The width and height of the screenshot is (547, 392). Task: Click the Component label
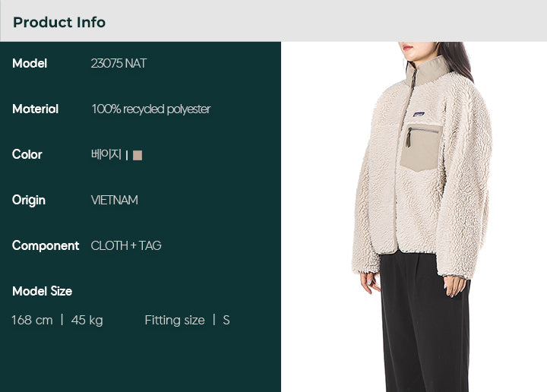pos(46,246)
